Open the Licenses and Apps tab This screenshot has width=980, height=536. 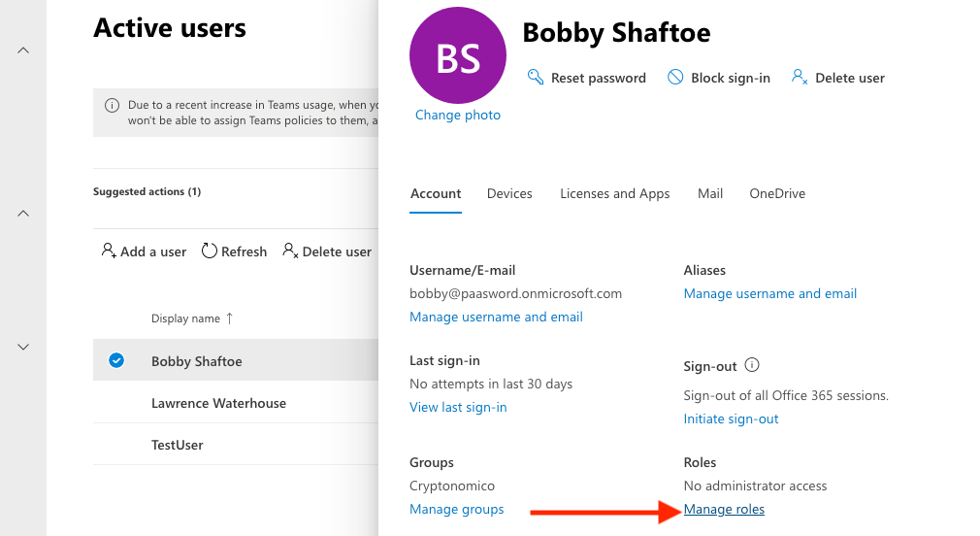tap(614, 193)
